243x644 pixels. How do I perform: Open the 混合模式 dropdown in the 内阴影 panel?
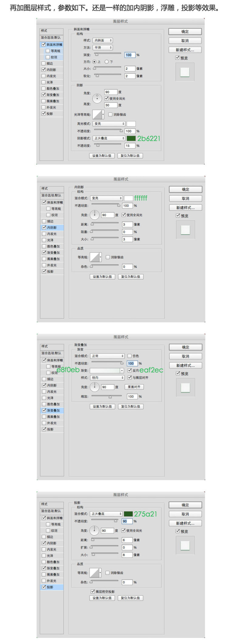[106, 198]
